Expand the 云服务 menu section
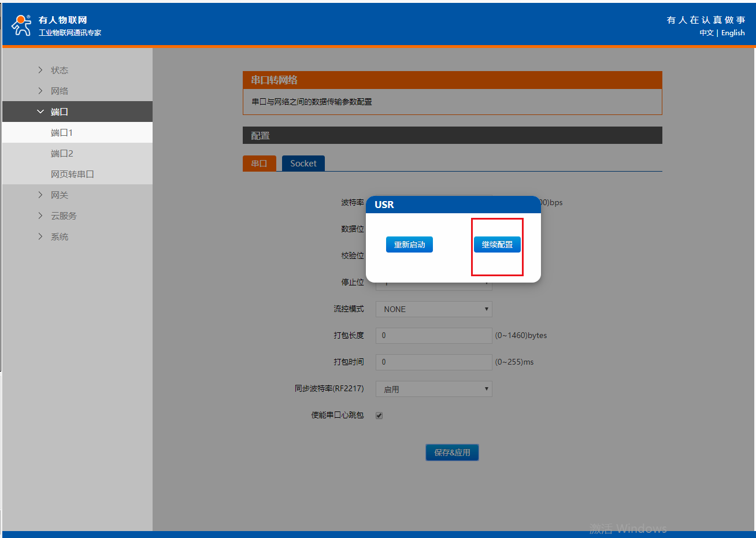 pos(63,216)
